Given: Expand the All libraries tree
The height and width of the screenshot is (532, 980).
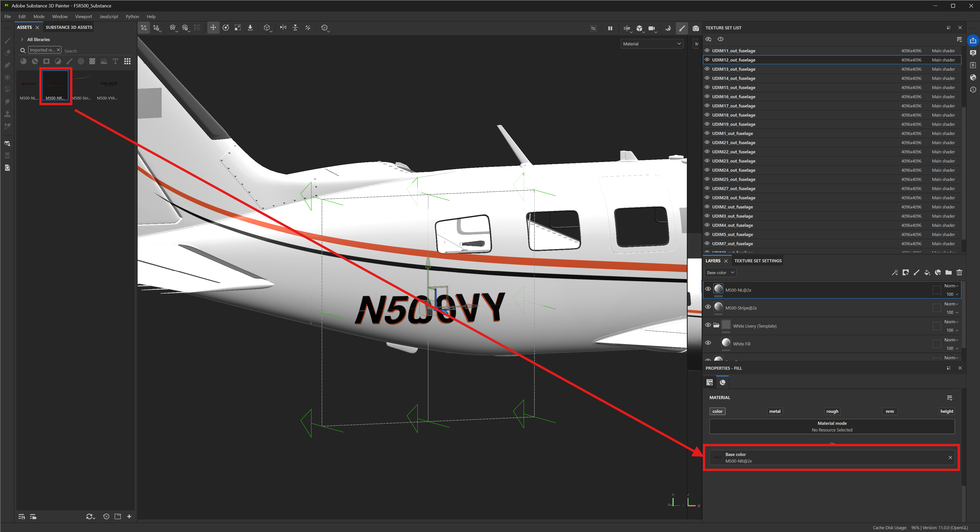Looking at the screenshot, I should [22, 40].
